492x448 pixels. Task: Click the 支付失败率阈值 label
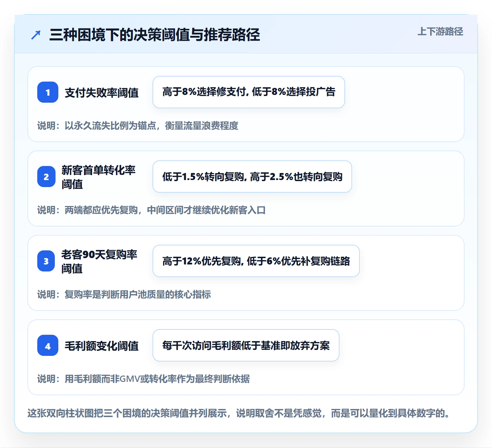[x=102, y=93]
